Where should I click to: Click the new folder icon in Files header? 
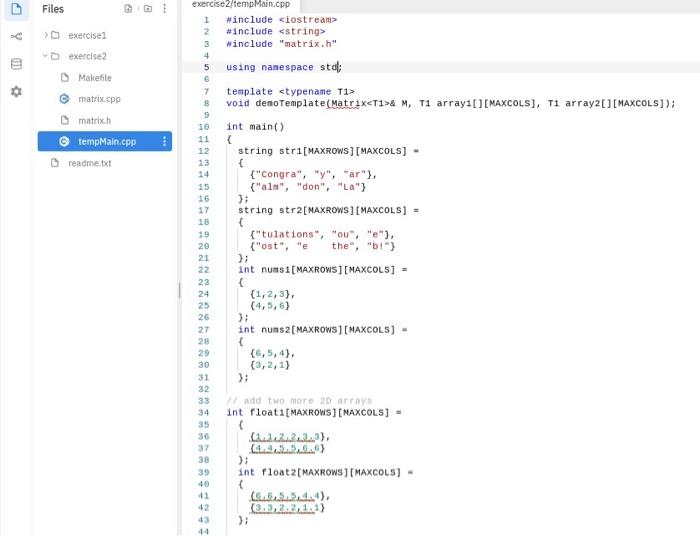(x=148, y=8)
